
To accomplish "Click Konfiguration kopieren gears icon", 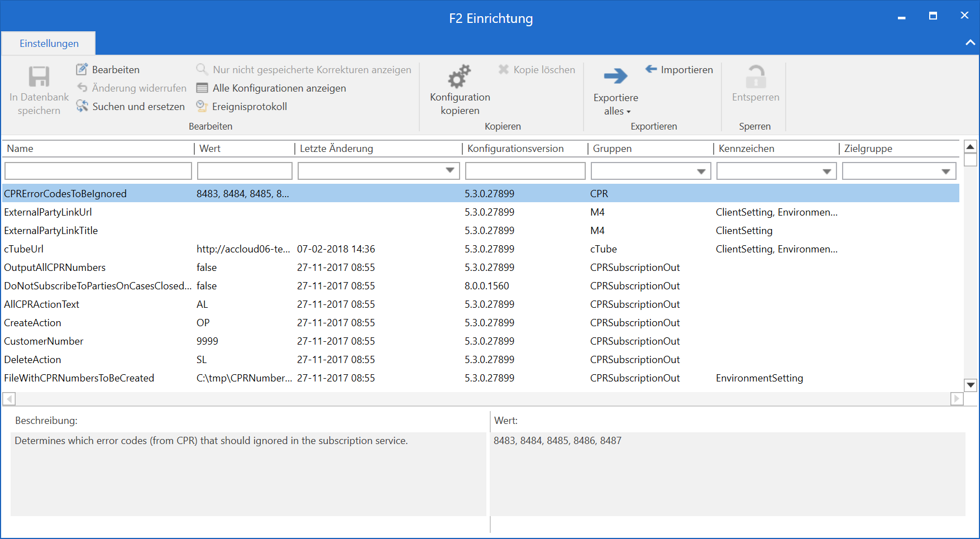I will tap(460, 77).
